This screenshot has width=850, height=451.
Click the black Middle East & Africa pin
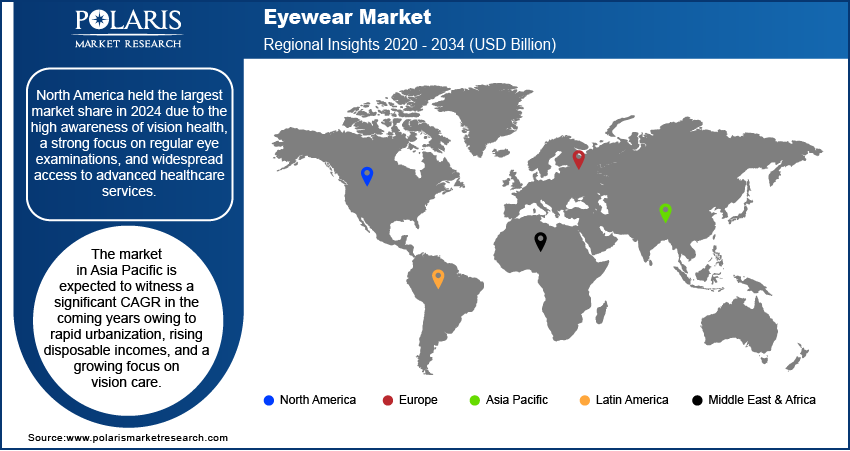pos(540,242)
